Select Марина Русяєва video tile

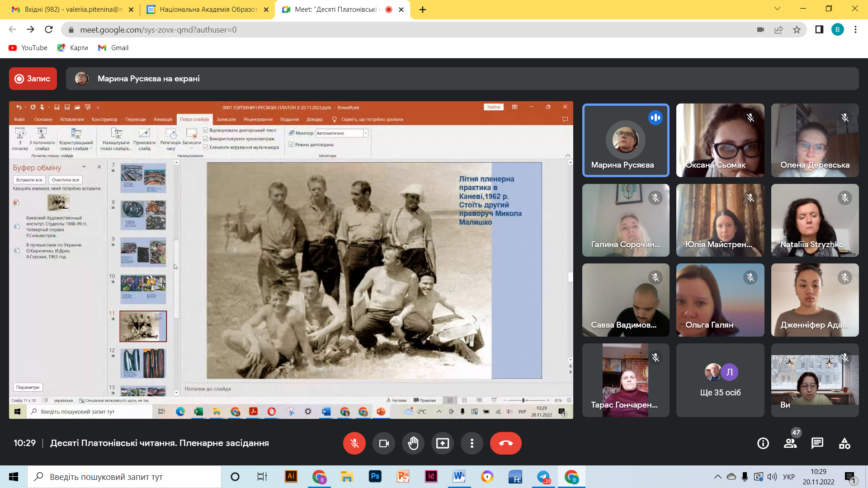(626, 140)
